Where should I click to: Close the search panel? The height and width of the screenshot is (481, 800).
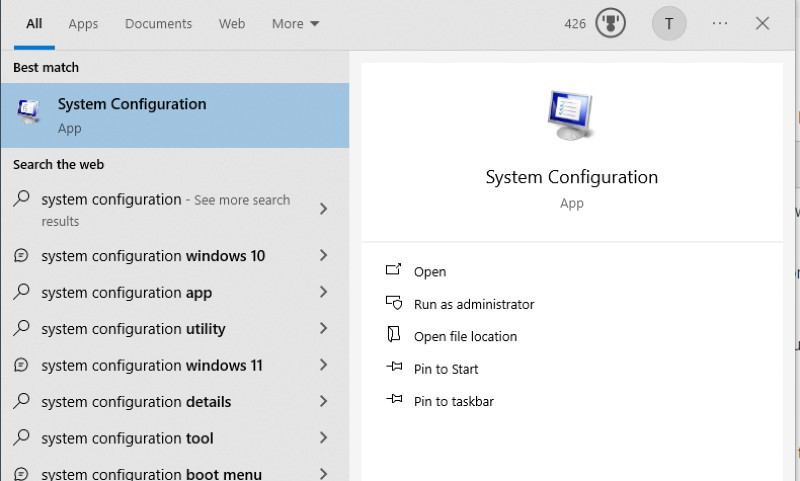pos(762,23)
